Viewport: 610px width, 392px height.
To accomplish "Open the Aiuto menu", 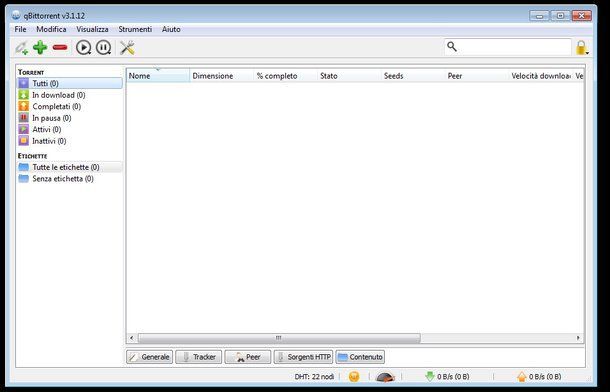I will tap(171, 29).
